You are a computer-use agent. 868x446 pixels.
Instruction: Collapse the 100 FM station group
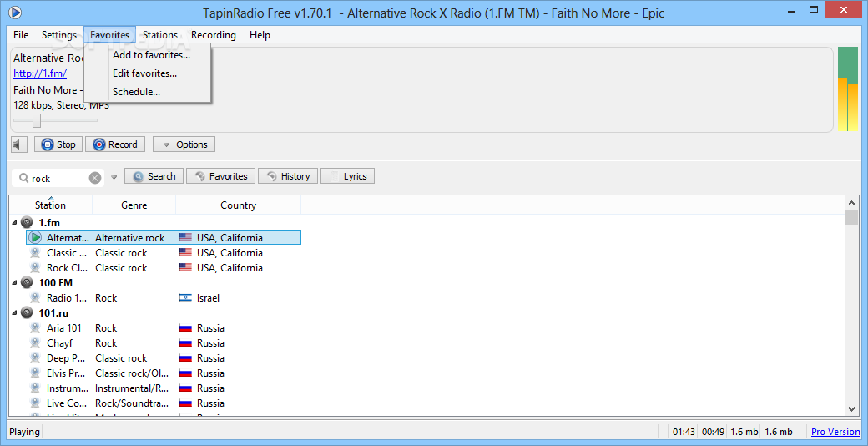click(x=14, y=282)
